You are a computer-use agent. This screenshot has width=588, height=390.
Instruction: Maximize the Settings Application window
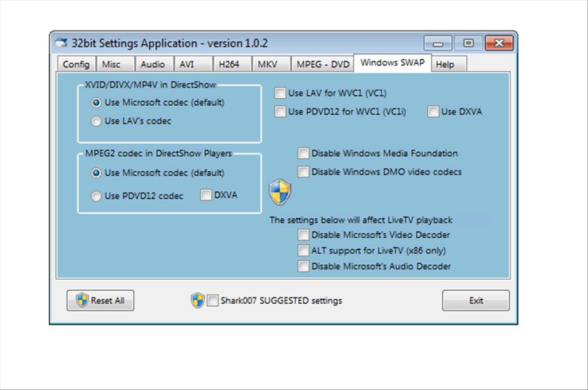469,43
